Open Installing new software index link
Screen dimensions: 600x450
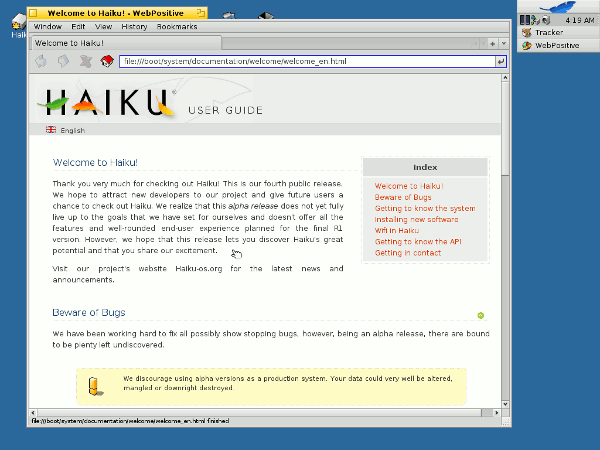coord(416,219)
